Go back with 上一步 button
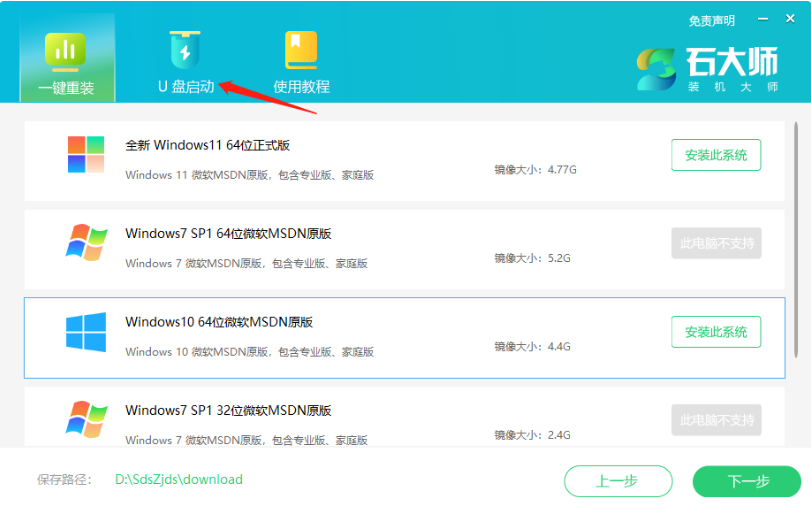This screenshot has height=511, width=811. coord(617,481)
